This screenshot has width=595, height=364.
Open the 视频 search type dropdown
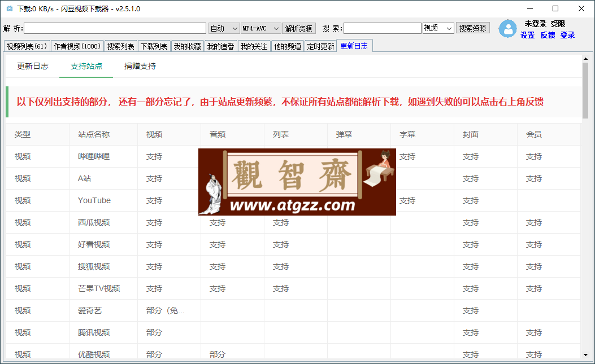(x=438, y=28)
